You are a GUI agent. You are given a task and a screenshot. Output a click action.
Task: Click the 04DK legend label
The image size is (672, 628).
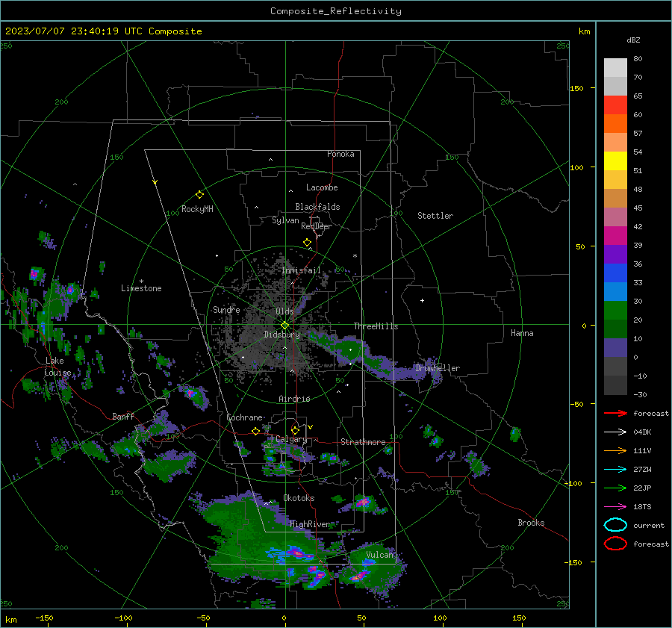click(x=642, y=432)
